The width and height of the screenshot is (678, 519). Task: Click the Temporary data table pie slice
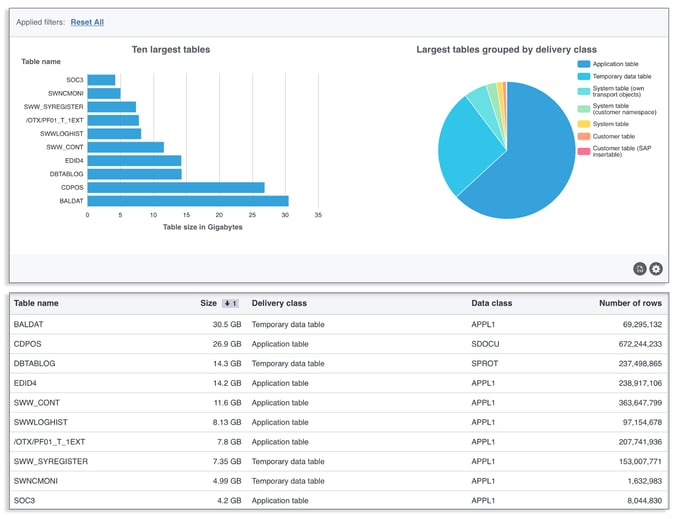[467, 147]
